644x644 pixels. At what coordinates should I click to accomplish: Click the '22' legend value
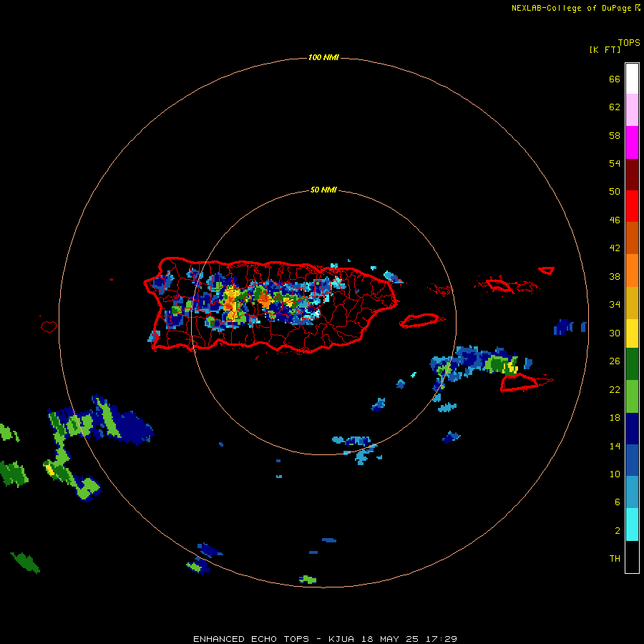coord(615,390)
